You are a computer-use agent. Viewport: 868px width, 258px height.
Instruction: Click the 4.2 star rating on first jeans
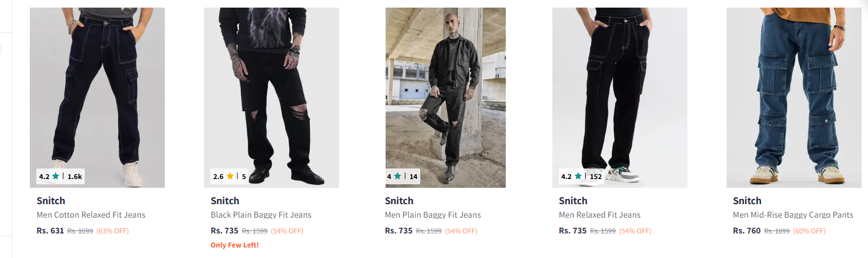coord(60,176)
